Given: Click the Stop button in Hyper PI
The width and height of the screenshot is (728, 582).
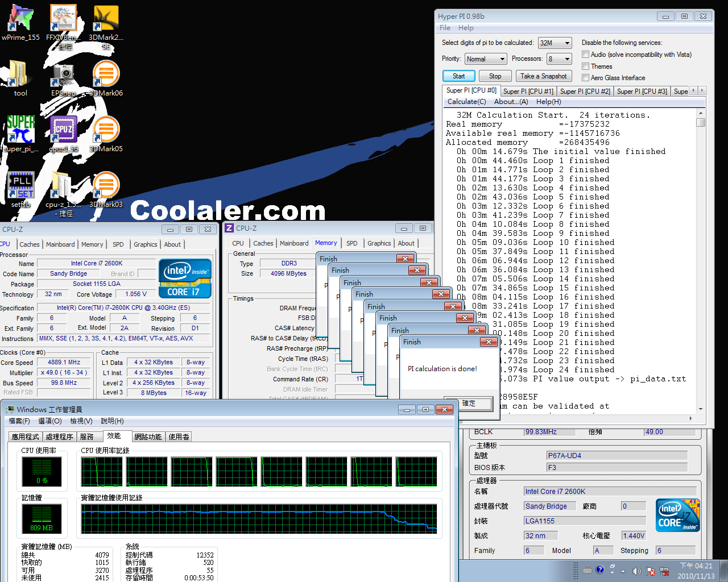Looking at the screenshot, I should (495, 76).
